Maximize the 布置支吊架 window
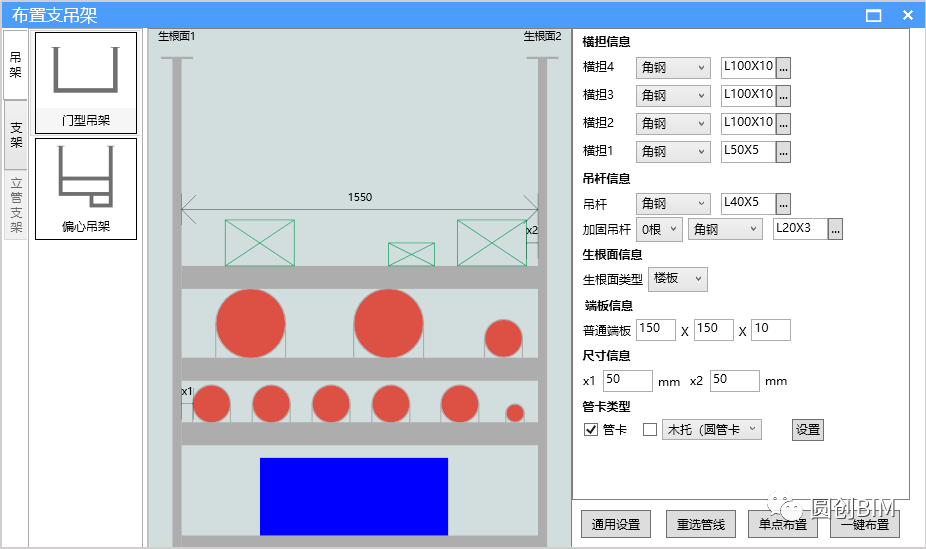Screen dimensions: 926x549 [873, 15]
